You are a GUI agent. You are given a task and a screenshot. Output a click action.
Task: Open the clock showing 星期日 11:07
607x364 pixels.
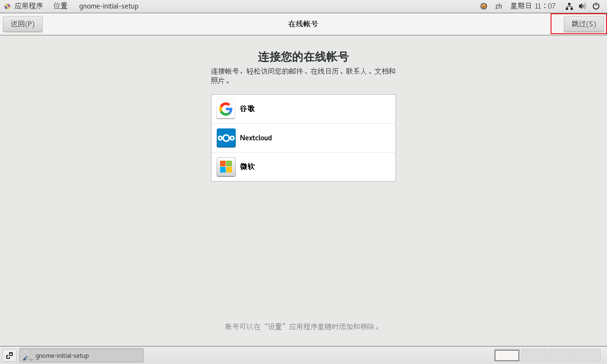click(x=533, y=6)
